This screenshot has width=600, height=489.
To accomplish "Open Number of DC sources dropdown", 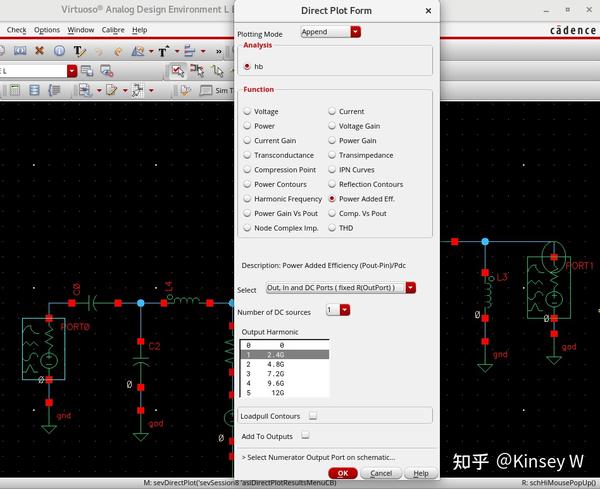I will click(x=338, y=310).
